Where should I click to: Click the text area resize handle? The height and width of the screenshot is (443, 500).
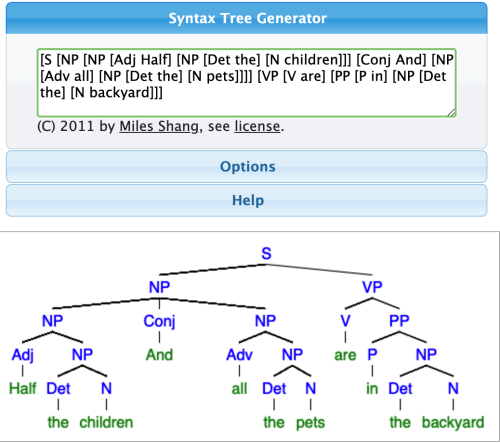tap(451, 113)
